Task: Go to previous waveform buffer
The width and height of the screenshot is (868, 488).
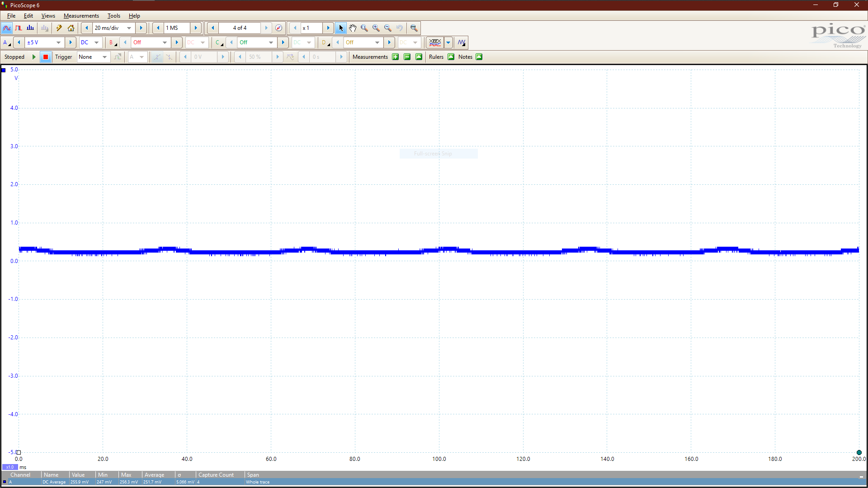Action: click(213, 28)
